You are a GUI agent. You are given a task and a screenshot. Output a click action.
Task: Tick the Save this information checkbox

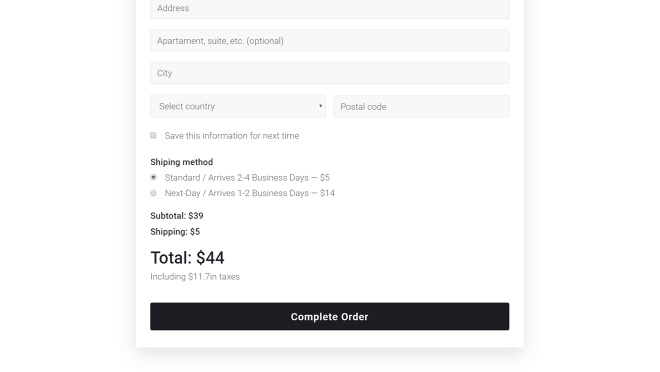153,135
